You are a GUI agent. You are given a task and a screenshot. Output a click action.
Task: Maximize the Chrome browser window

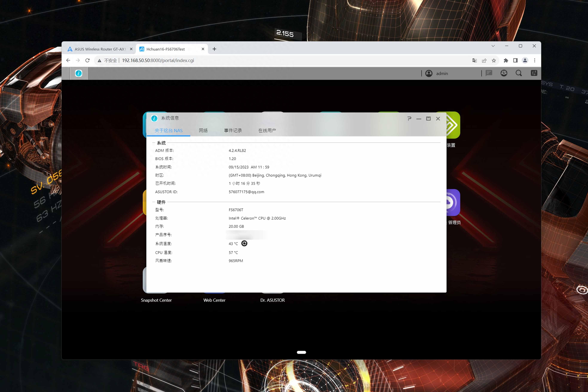520,46
